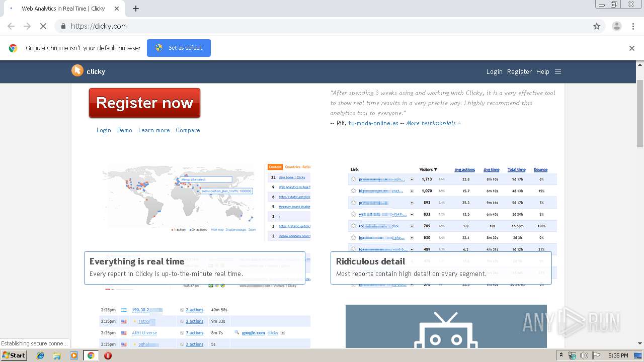Viewport: 644px width, 362px height.
Task: Open the Demo link
Action: coord(125,130)
